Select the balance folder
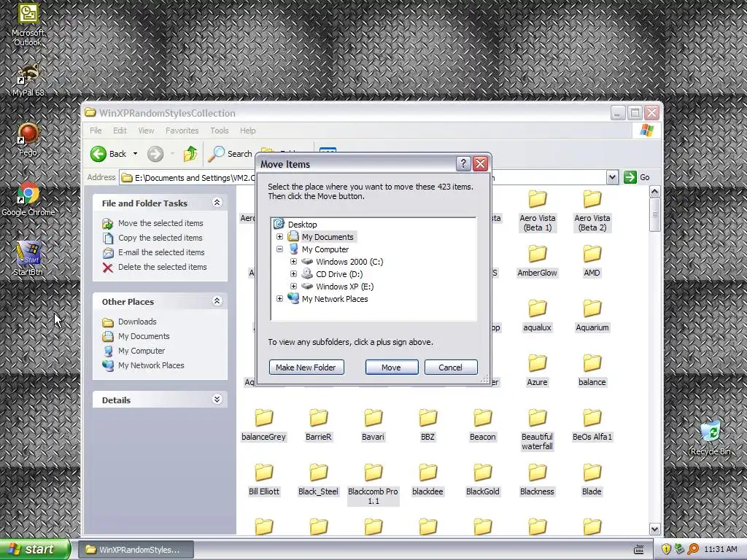 592,370
